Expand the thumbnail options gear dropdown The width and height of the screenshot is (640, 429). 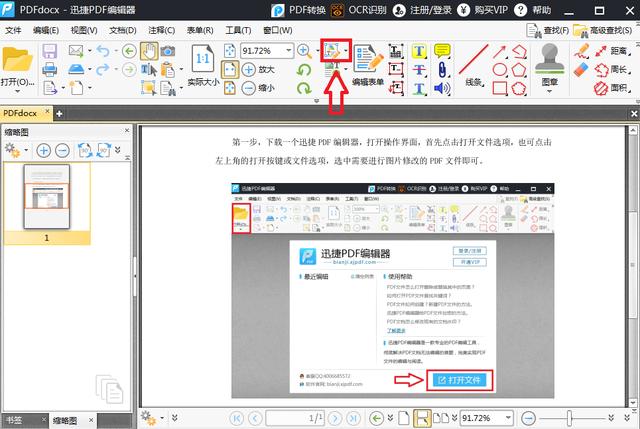[26, 151]
